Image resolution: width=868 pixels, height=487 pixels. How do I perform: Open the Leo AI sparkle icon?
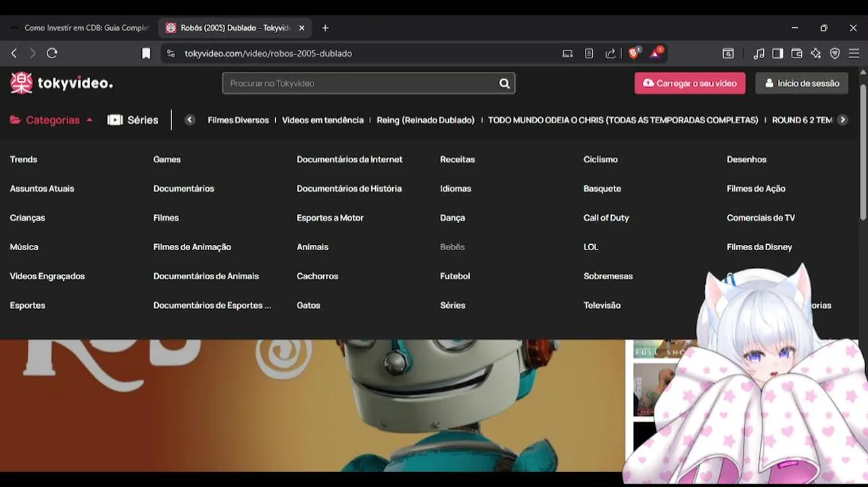tap(816, 53)
